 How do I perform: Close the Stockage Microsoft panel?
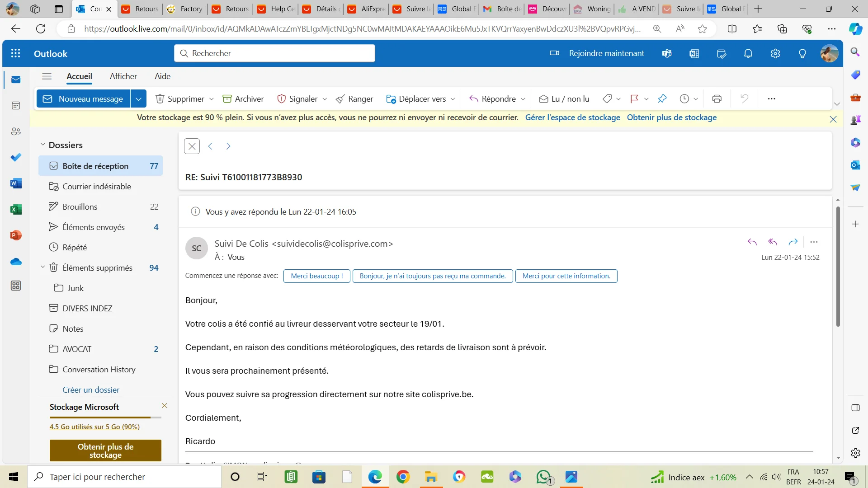165,406
